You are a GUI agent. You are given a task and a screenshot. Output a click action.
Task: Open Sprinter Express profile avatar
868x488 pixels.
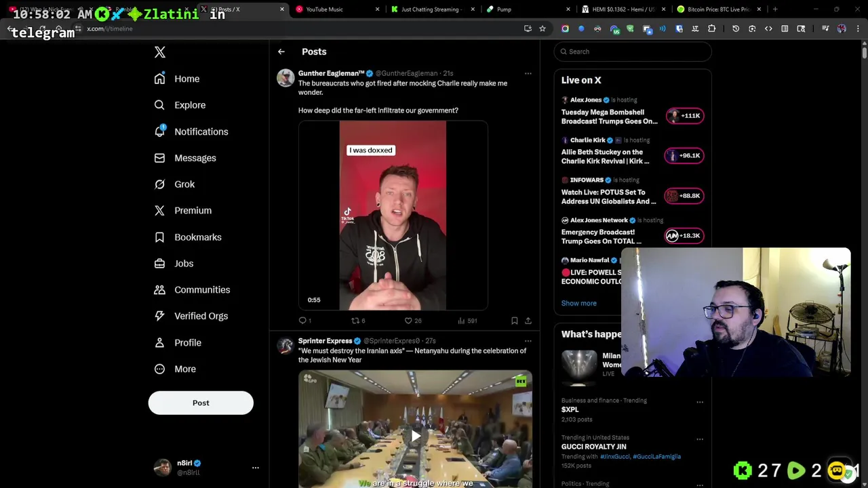(x=285, y=345)
